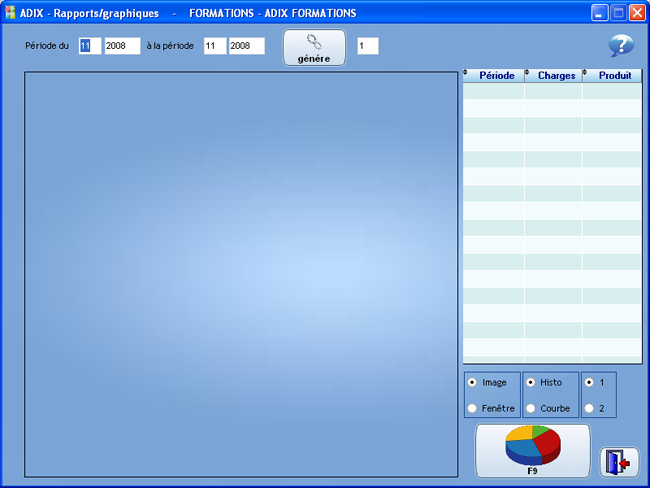This screenshot has height=488, width=650.
Task: Click the numeric field right of génère
Action: (368, 46)
